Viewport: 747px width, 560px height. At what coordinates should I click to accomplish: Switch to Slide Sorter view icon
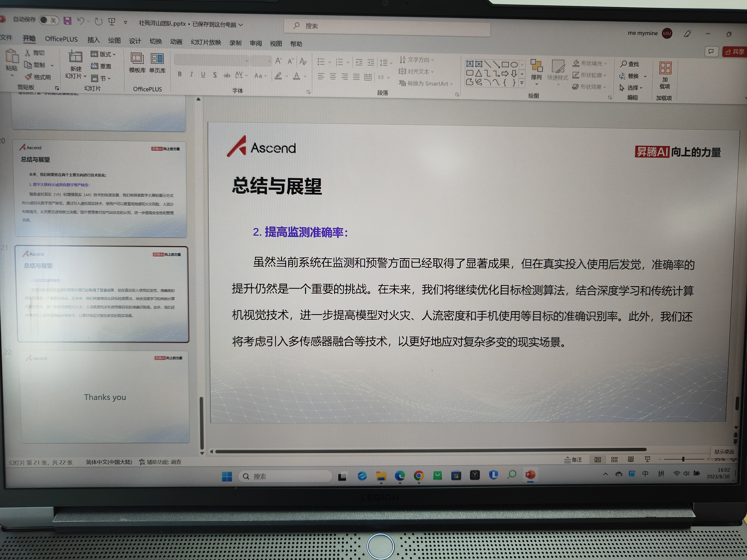point(614,459)
